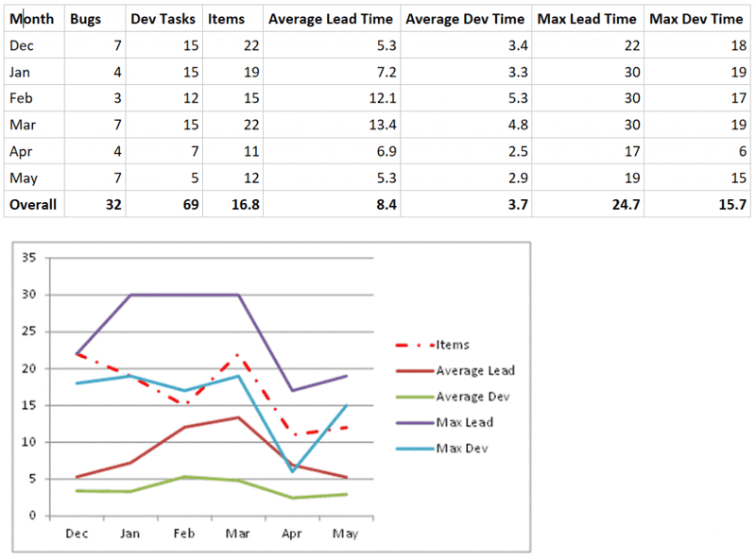Image resolution: width=756 pixels, height=560 pixels.
Task: Click the Feb label on chart axis
Action: click(184, 534)
